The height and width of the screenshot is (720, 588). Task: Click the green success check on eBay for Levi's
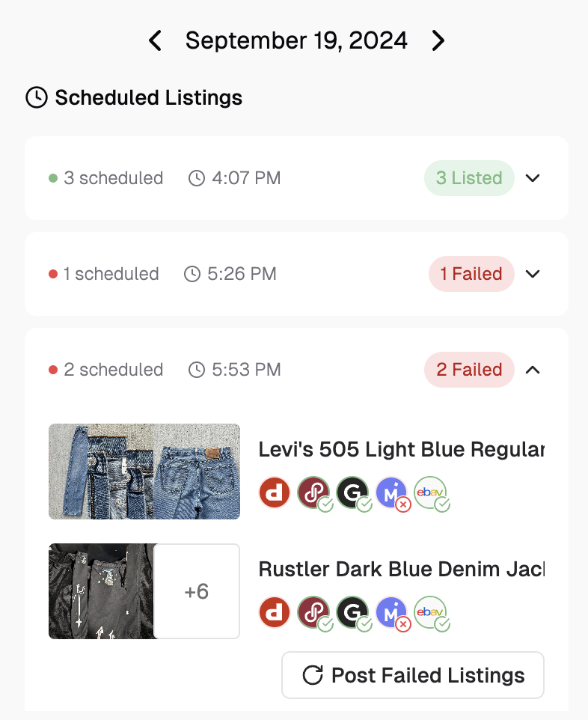tap(444, 504)
